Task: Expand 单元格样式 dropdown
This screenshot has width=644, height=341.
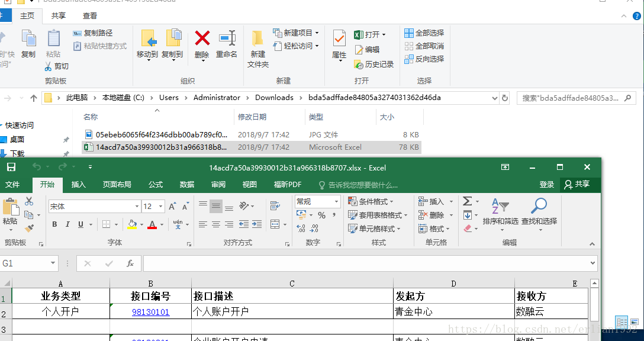Action: tap(398, 229)
